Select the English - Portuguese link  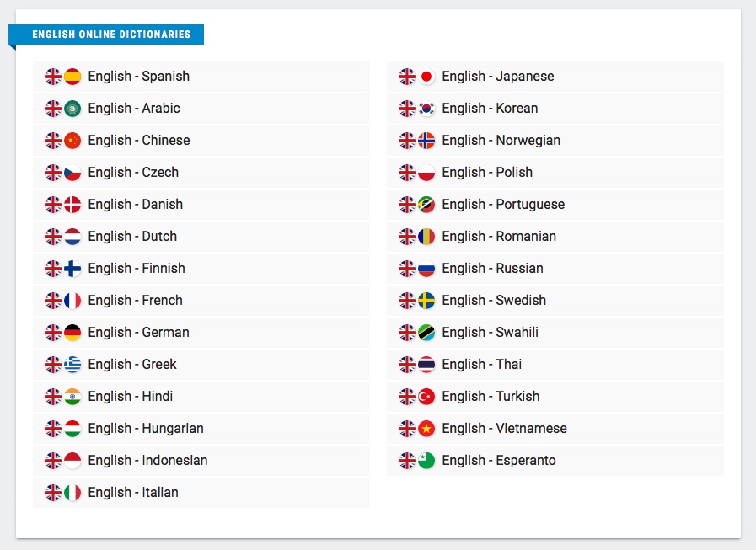coord(502,205)
